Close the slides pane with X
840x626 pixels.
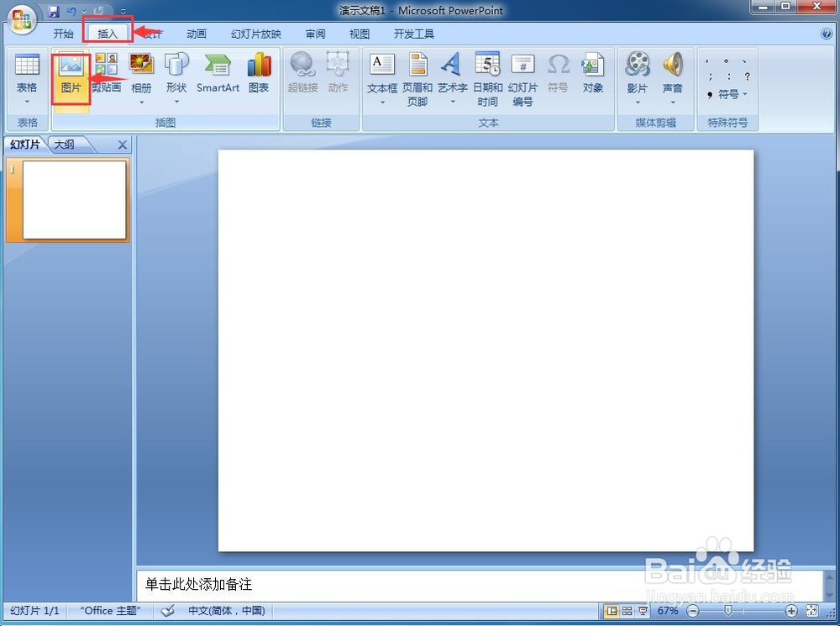(122, 145)
